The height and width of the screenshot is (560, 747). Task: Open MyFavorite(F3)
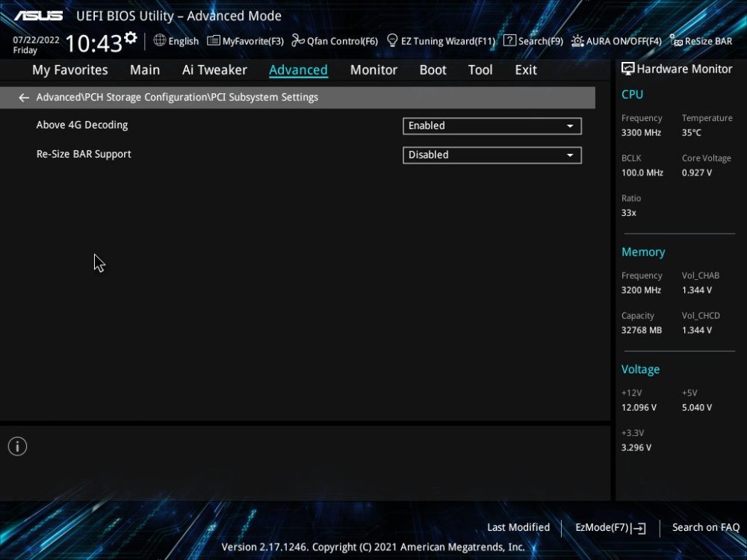click(x=245, y=41)
